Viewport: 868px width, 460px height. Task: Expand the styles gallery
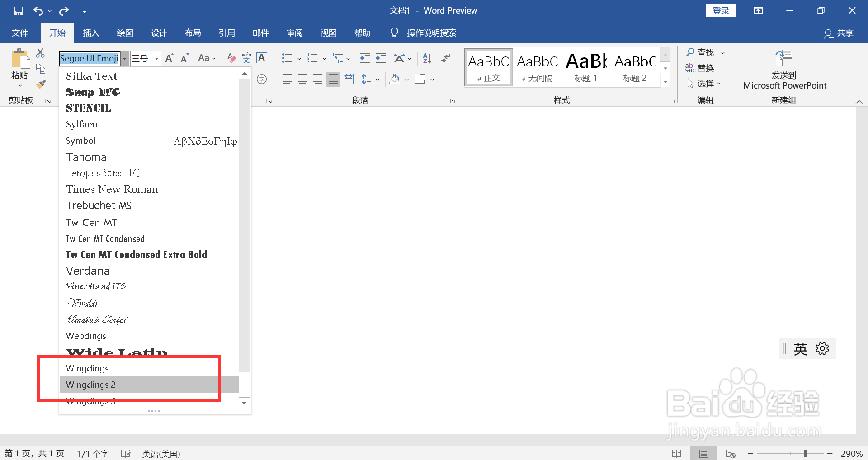click(665, 82)
